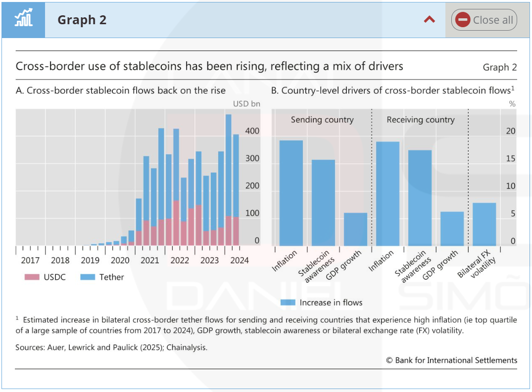Click the 'Graph 2' label beside chart title
Image resolution: width=532 pixels, height=392 pixels.
pos(500,67)
